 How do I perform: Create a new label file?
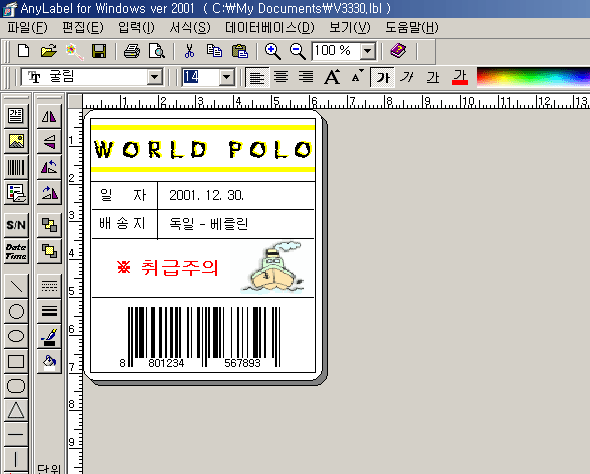[23, 51]
